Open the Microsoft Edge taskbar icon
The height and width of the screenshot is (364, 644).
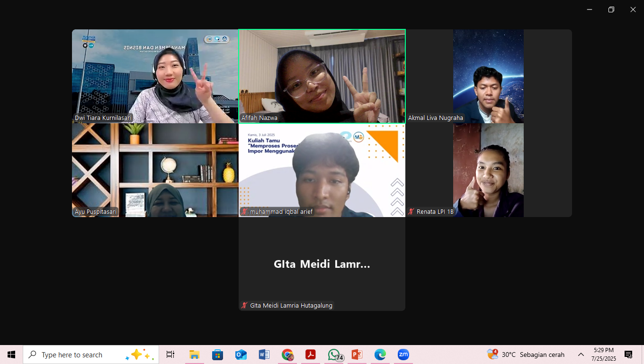click(x=380, y=355)
